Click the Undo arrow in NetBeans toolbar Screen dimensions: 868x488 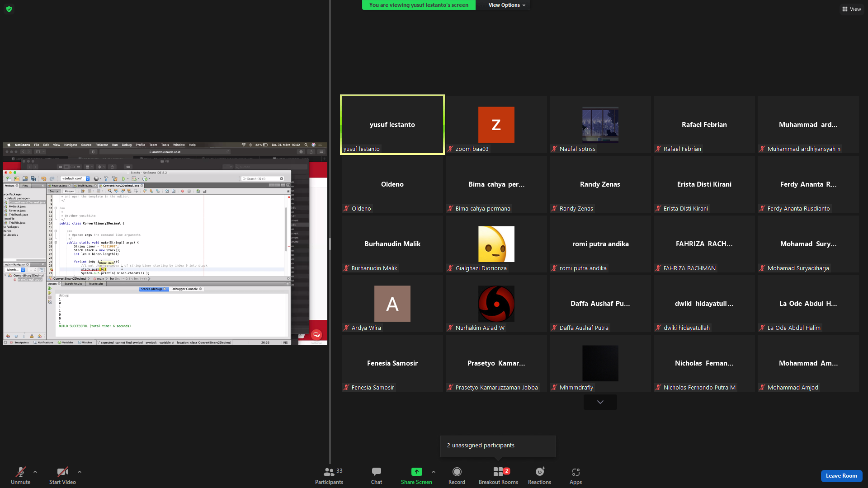point(44,179)
